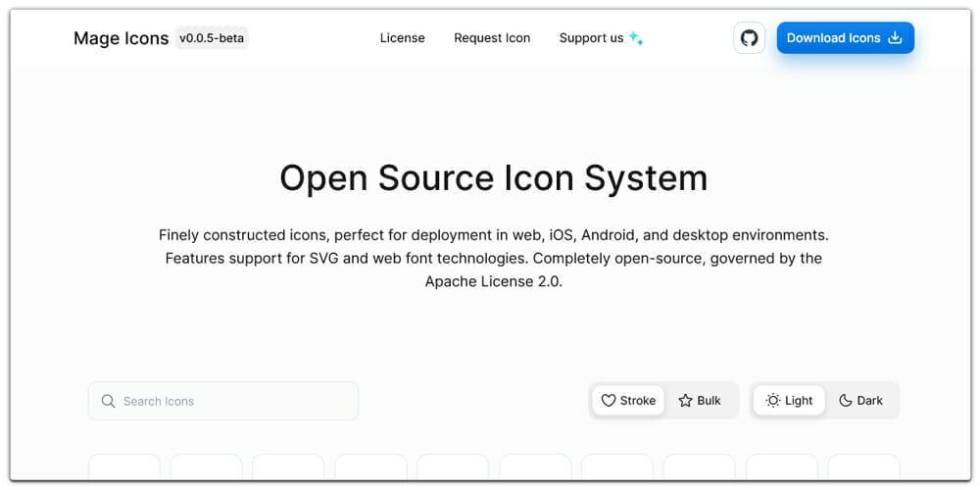980x490 pixels.
Task: Select the first icon card in the grid
Action: (x=124, y=467)
